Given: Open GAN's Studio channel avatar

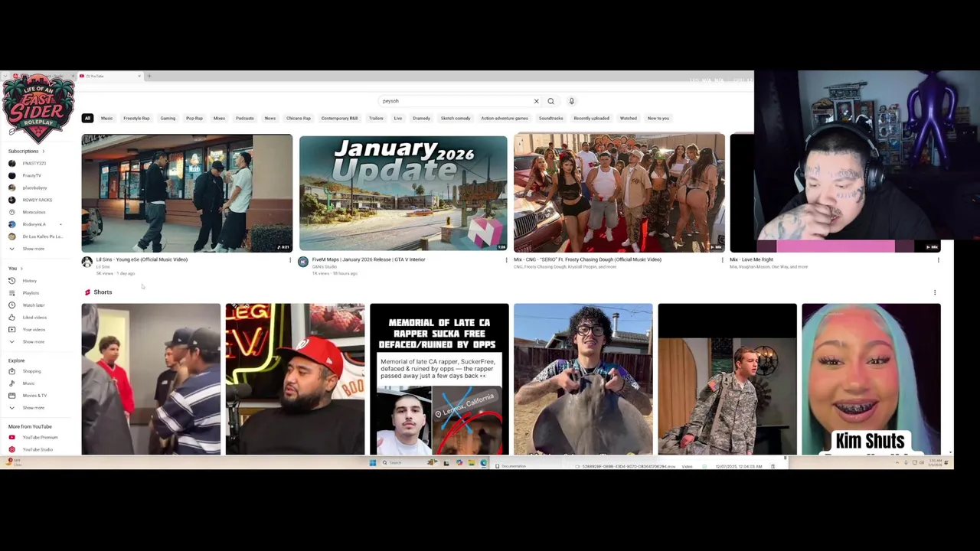Looking at the screenshot, I should pos(303,262).
